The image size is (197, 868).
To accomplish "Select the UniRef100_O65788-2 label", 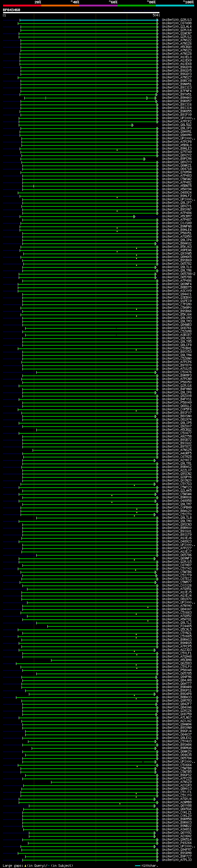I will (179, 274).
